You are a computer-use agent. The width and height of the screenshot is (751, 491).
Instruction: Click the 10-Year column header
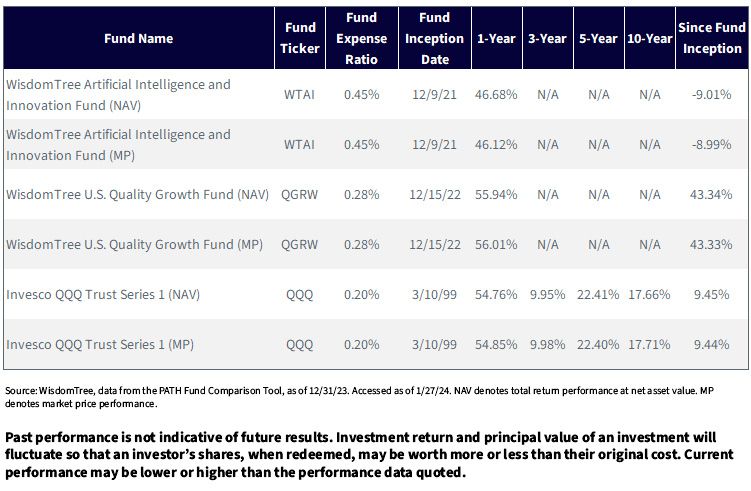[x=649, y=38]
